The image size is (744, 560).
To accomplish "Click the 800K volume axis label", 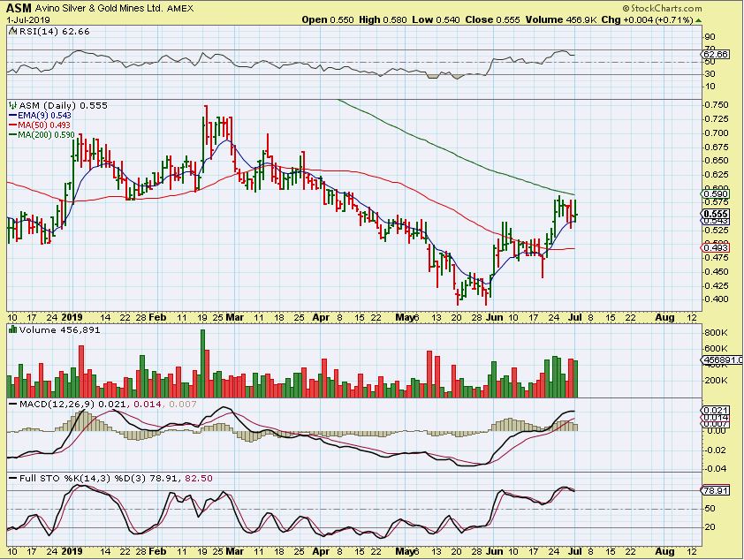I will pyautogui.click(x=717, y=333).
